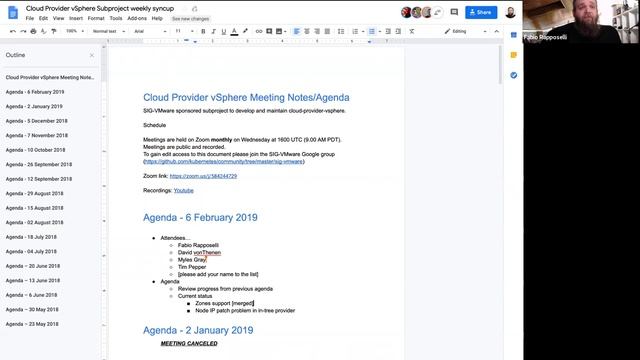640x360 pixels.
Task: Justify the text
Action: [327, 31]
